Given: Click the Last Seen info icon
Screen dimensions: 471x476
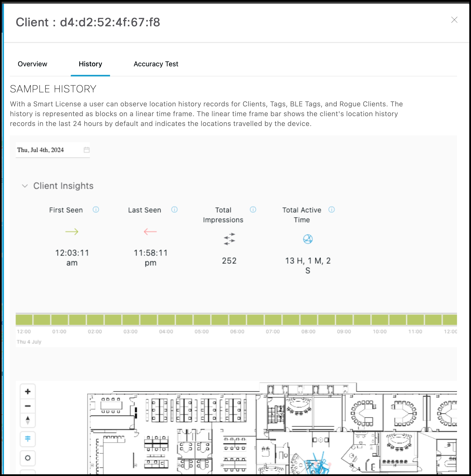Looking at the screenshot, I should click(174, 210).
